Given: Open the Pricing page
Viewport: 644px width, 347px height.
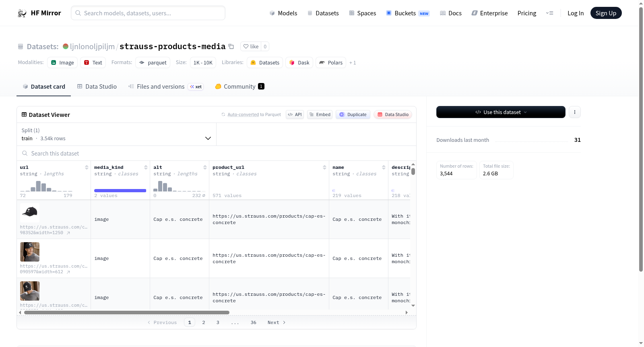Looking at the screenshot, I should coord(527,13).
